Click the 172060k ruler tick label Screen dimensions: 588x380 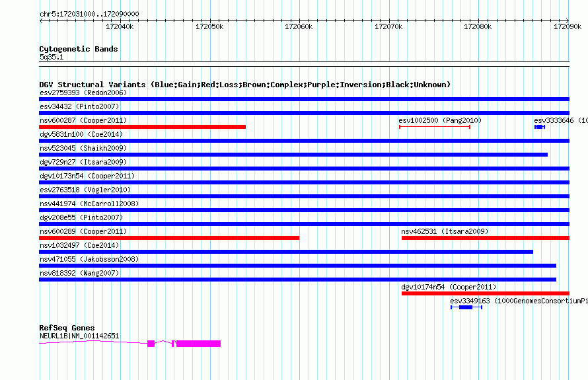(299, 26)
